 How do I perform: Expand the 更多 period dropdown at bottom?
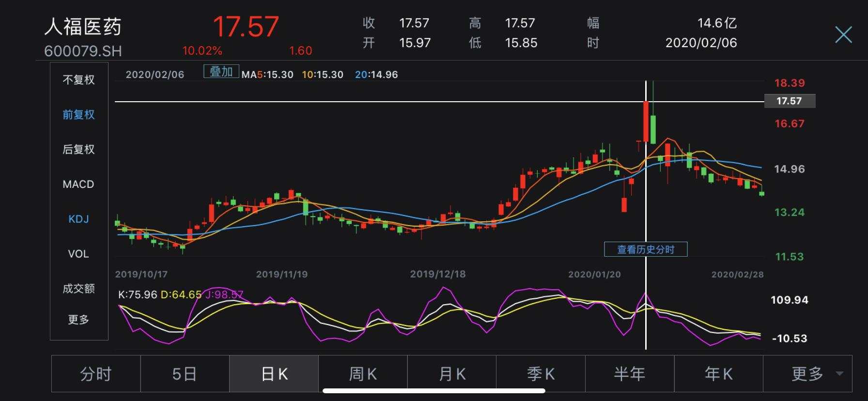[807, 373]
